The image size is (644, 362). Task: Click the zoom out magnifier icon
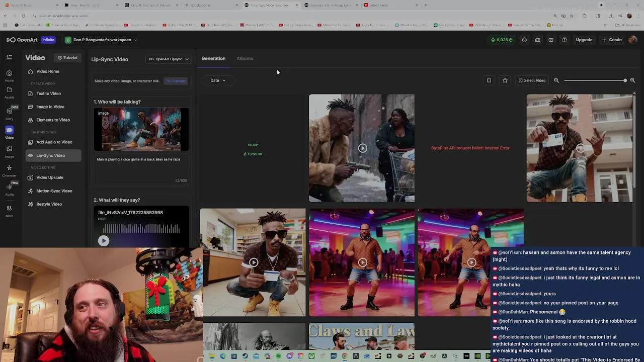pyautogui.click(x=556, y=80)
